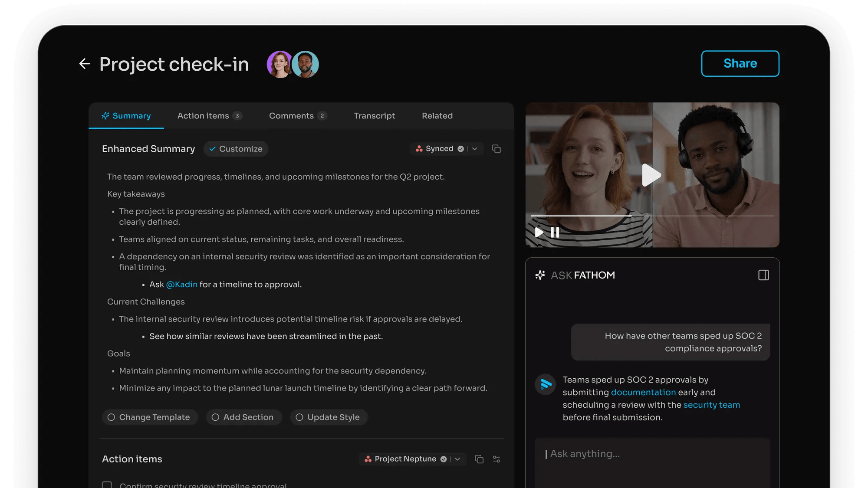
Task: Click the video progress bar
Action: tap(652, 216)
